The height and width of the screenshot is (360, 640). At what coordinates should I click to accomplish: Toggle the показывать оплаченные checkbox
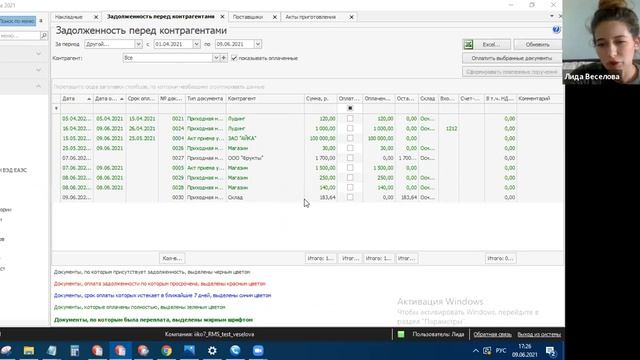tap(234, 58)
